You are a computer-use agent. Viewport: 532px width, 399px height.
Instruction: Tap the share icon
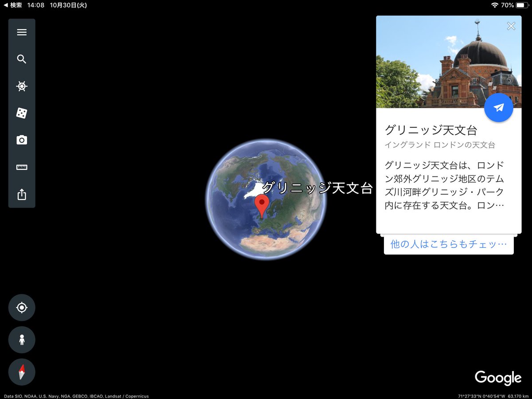coord(22,195)
